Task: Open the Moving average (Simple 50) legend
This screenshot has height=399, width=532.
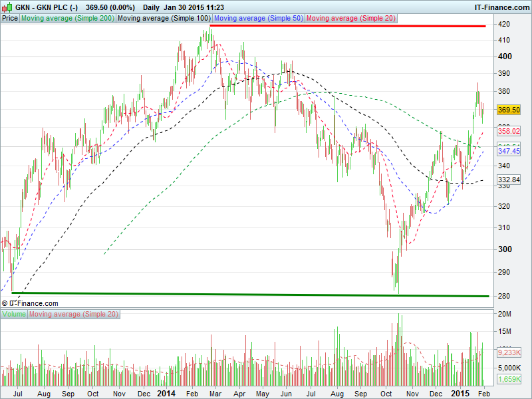Action: click(258, 19)
